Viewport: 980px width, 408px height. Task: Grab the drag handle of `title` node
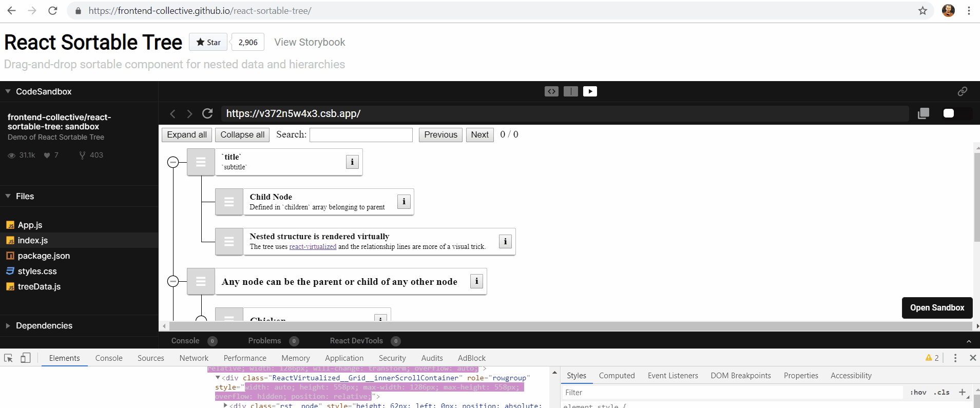(x=201, y=162)
